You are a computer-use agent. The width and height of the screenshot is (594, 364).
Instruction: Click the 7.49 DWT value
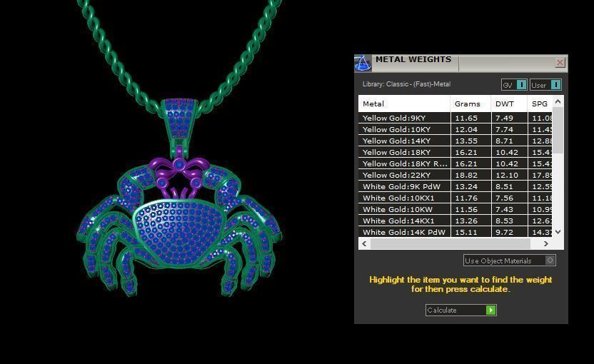(504, 118)
